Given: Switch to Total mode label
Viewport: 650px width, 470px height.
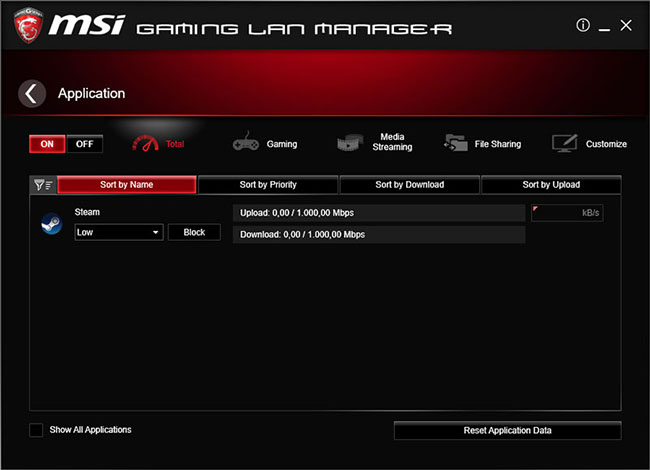Looking at the screenshot, I should point(175,144).
